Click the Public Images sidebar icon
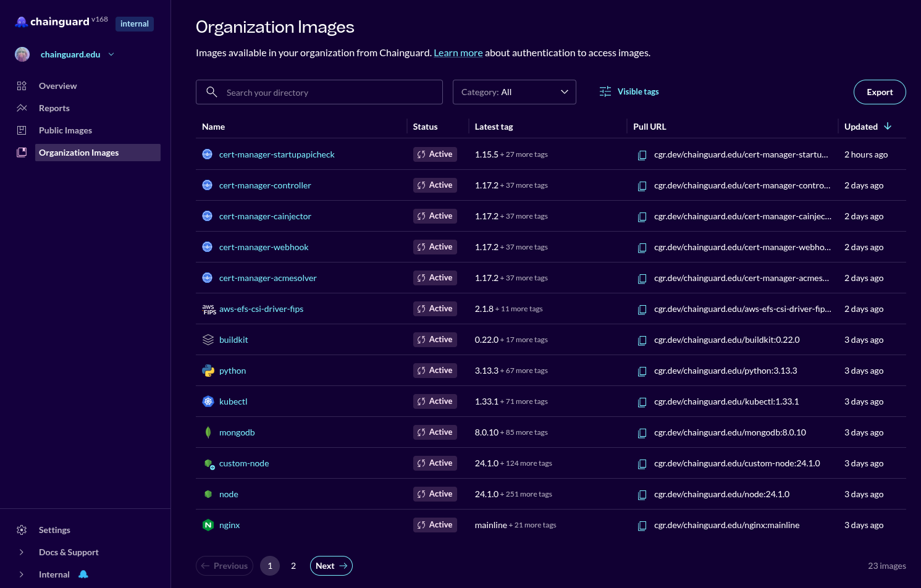This screenshot has width=921, height=588. tap(22, 130)
